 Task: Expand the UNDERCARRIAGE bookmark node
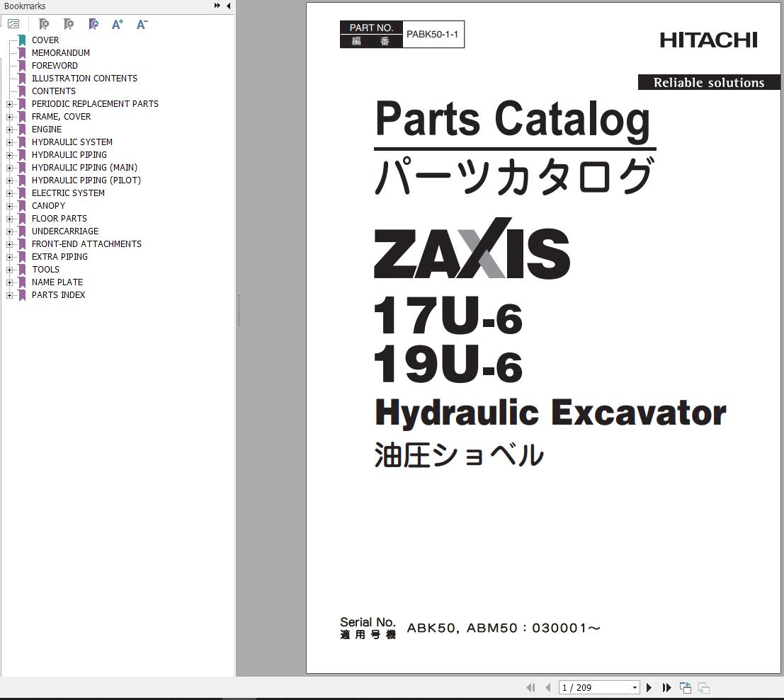pyautogui.click(x=9, y=231)
